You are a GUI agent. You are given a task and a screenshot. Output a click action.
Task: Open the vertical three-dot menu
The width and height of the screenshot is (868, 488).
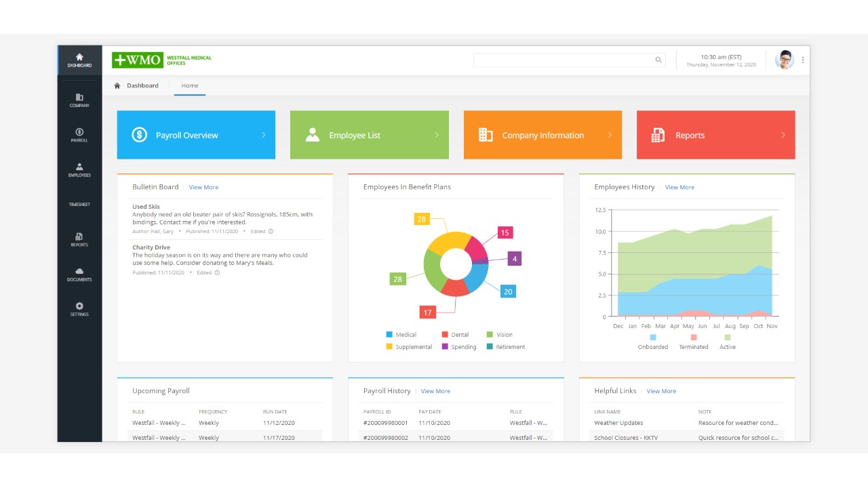(803, 60)
